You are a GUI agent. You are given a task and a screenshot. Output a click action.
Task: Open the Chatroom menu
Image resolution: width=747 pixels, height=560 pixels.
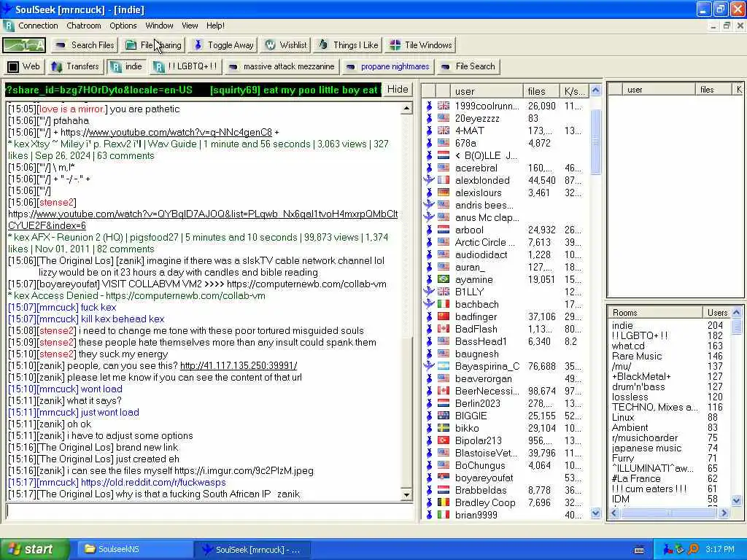point(84,26)
